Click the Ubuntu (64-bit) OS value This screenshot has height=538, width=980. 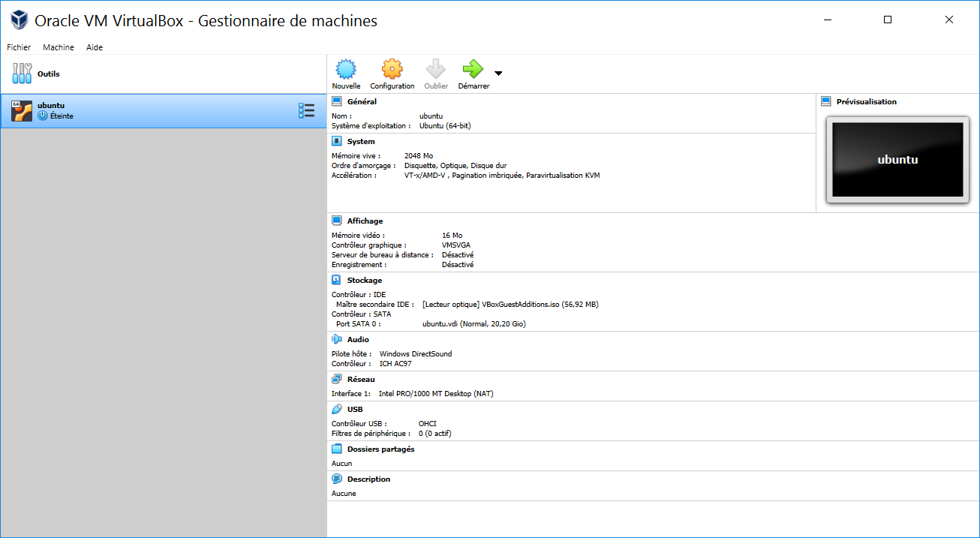445,126
